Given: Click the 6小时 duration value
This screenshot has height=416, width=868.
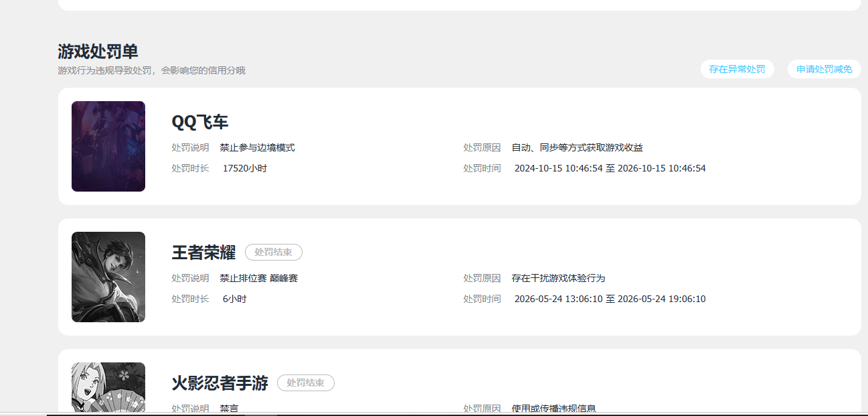Looking at the screenshot, I should pos(235,299).
